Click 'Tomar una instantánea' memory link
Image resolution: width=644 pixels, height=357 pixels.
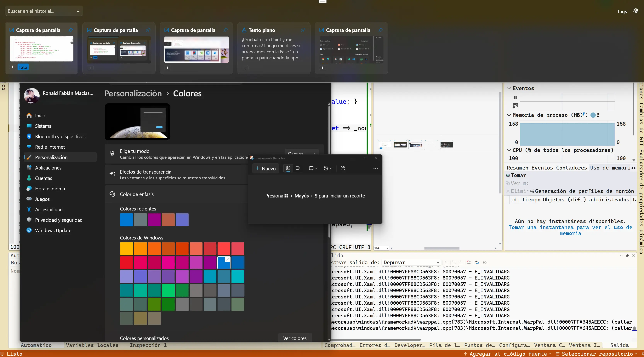[x=570, y=230]
